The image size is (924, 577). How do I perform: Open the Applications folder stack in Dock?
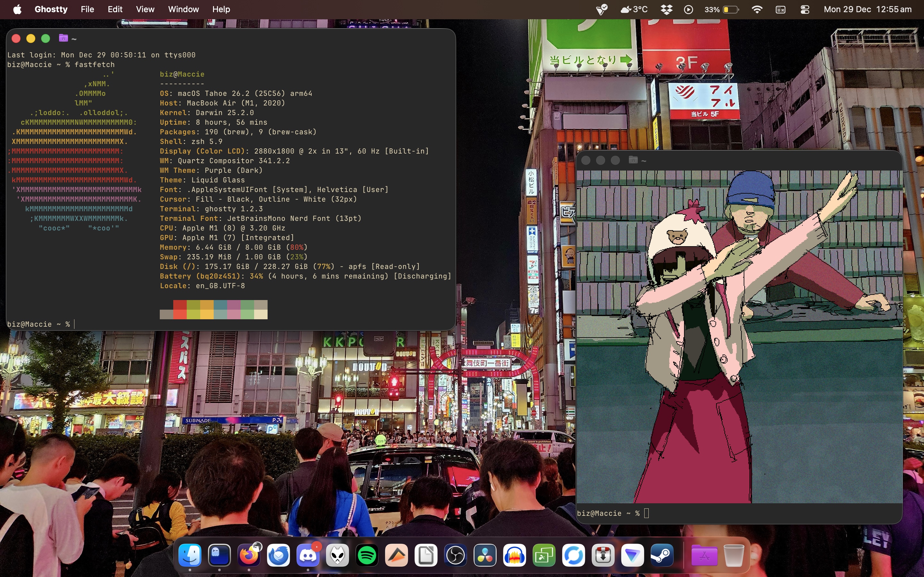704,556
